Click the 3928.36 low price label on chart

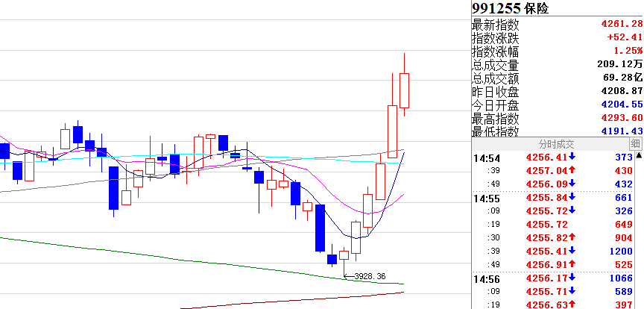370,276
